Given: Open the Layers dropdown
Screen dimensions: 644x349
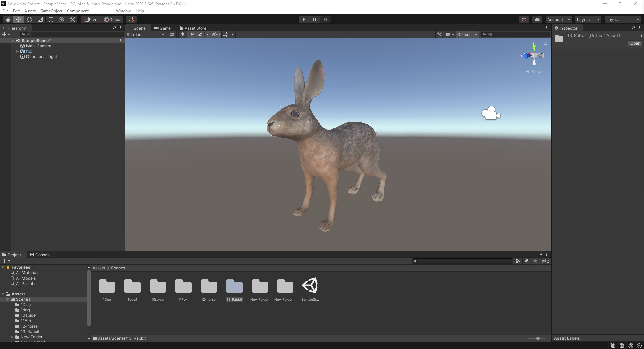Looking at the screenshot, I should (588, 19).
